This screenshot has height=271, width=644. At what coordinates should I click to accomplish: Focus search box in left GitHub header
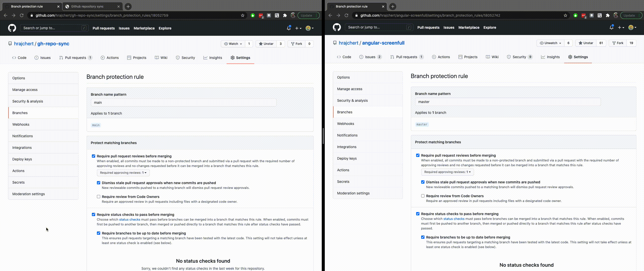pyautogui.click(x=55, y=28)
